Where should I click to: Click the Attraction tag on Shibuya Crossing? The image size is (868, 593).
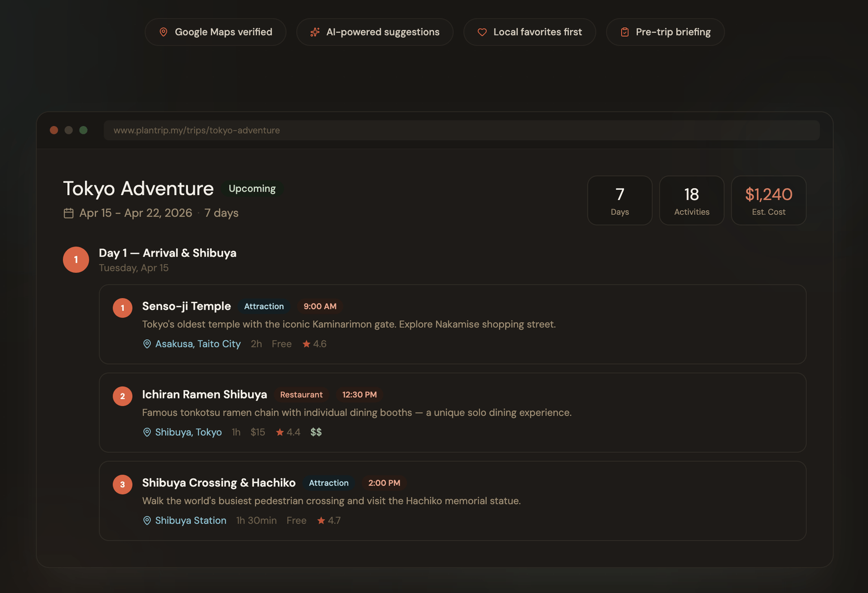click(328, 483)
